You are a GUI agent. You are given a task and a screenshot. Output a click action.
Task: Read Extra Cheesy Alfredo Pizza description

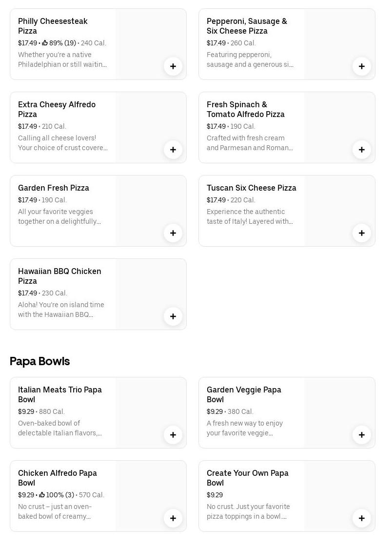pos(62,143)
